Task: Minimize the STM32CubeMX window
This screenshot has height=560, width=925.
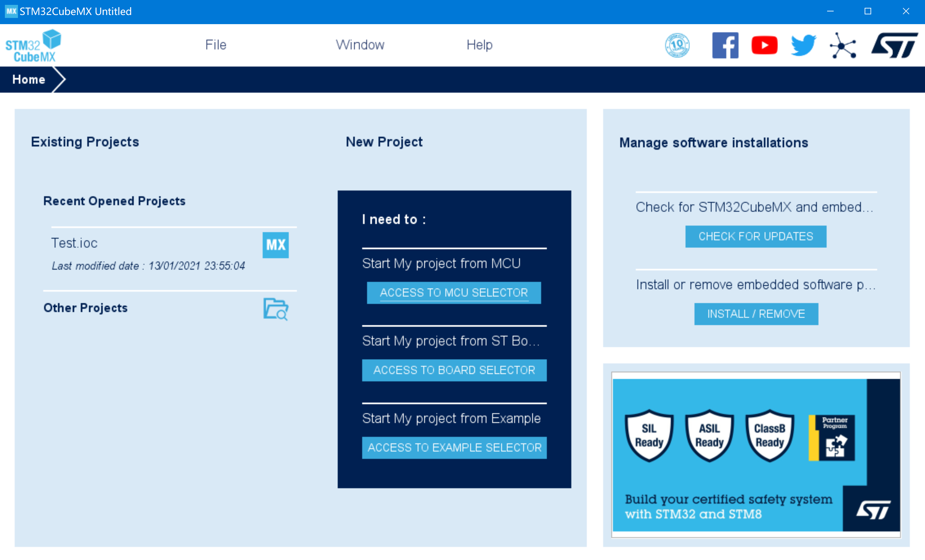Action: 830,11
